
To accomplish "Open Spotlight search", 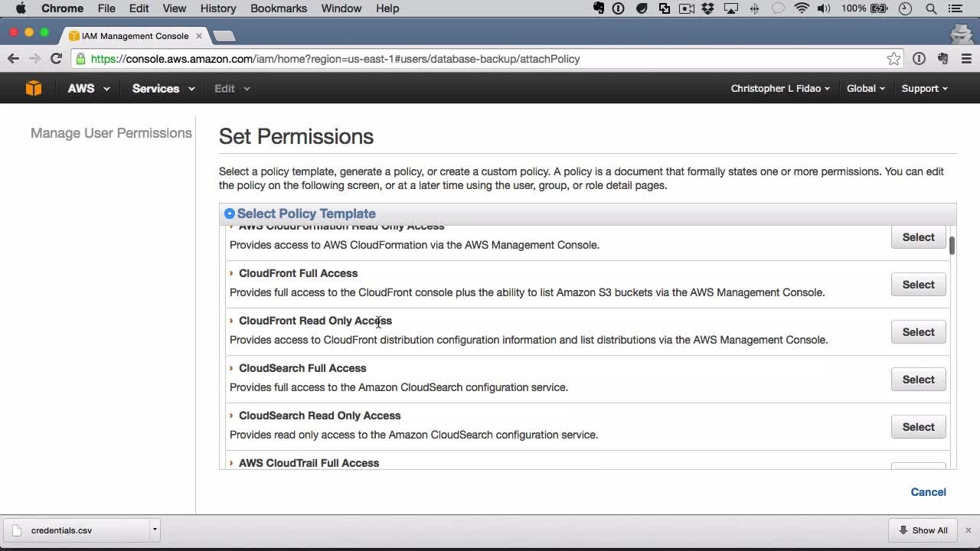I will [x=931, y=8].
